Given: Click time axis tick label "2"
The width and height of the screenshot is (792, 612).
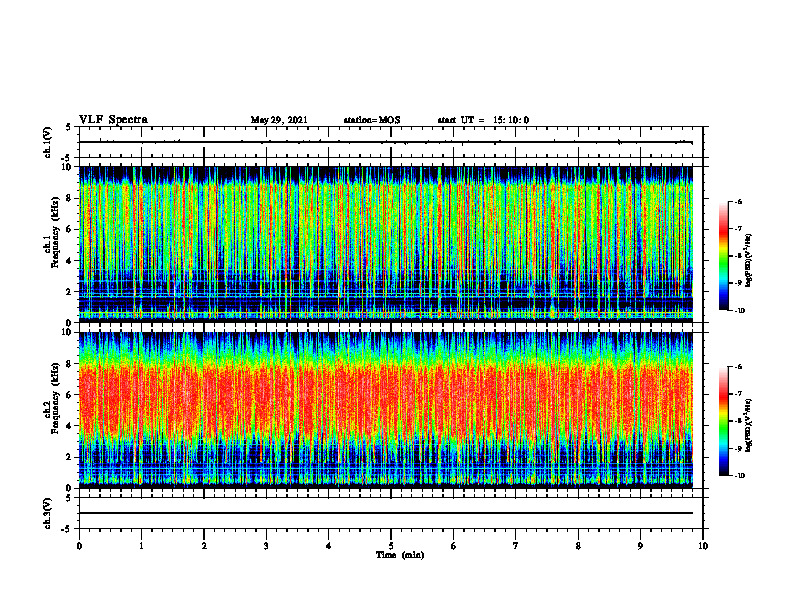Looking at the screenshot, I should 204,546.
